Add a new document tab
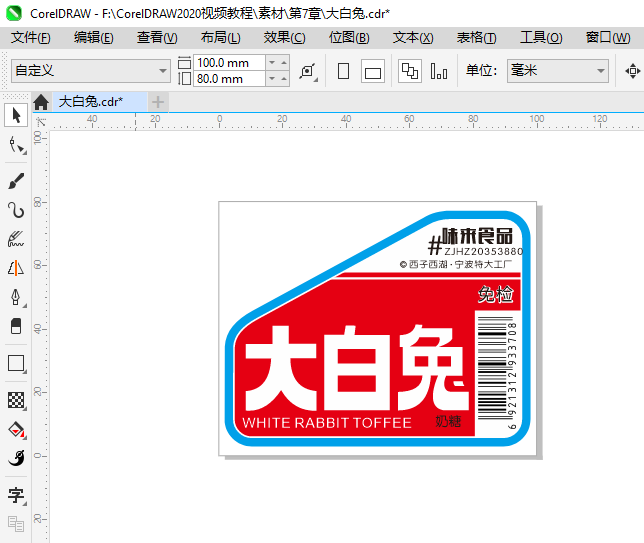Viewport: 644px width, 543px height. 158,102
